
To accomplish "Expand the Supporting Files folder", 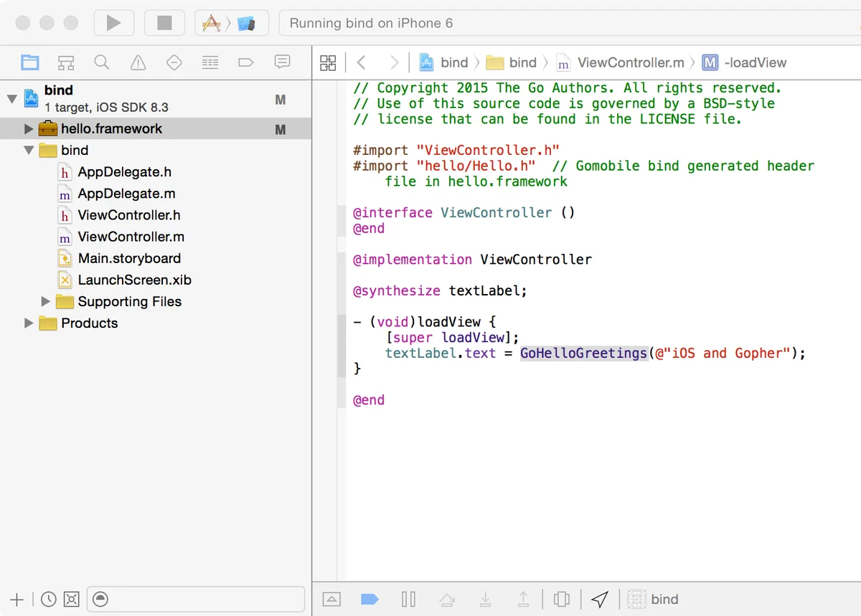I will [46, 301].
